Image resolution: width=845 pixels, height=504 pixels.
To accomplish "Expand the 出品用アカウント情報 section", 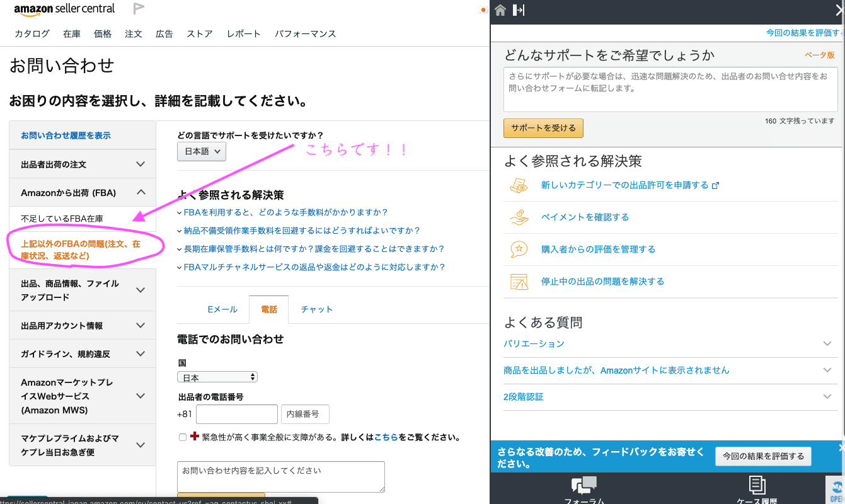I will click(83, 325).
